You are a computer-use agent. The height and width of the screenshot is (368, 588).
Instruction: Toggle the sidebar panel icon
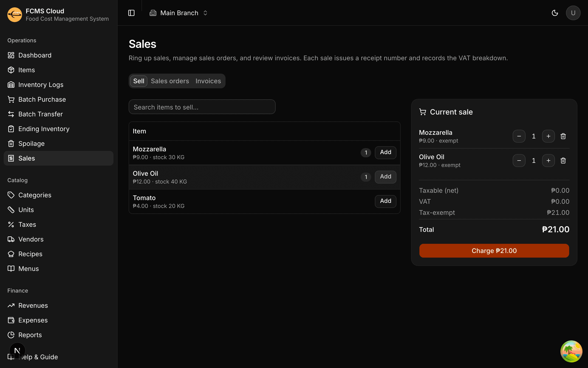pos(131,13)
